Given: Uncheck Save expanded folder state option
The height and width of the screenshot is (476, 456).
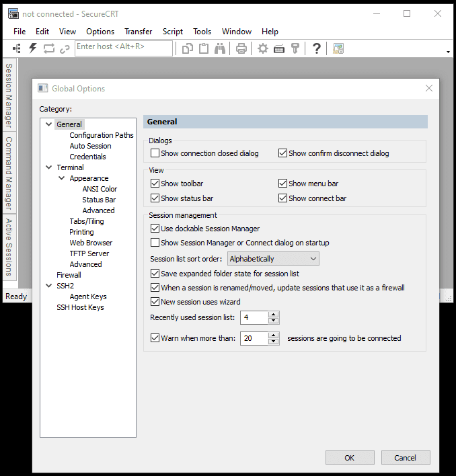Looking at the screenshot, I should [155, 274].
